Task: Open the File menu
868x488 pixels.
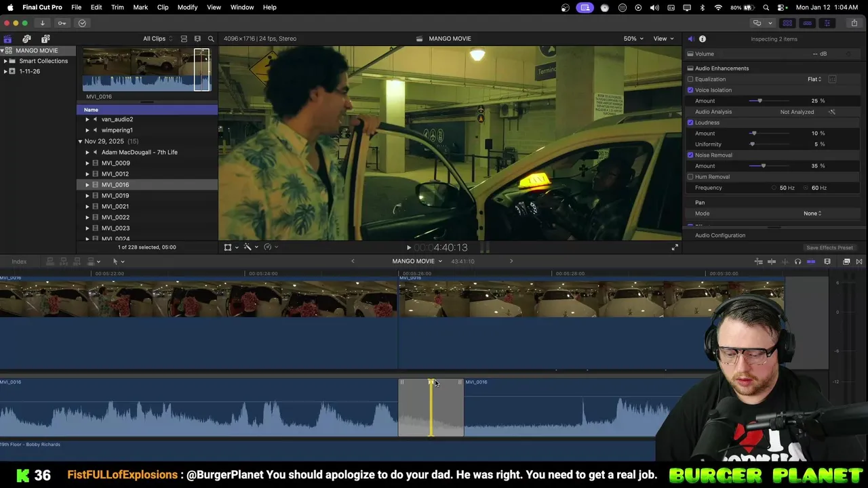Action: pyautogui.click(x=77, y=7)
